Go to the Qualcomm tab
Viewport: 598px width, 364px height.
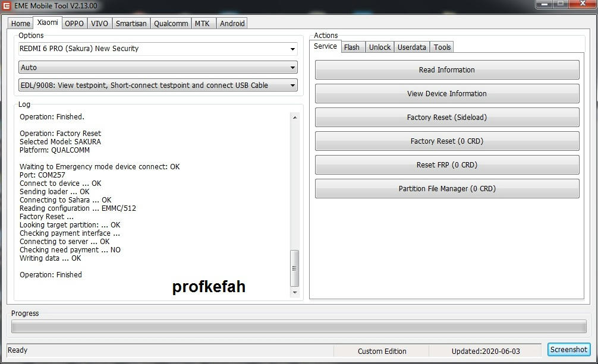point(171,23)
